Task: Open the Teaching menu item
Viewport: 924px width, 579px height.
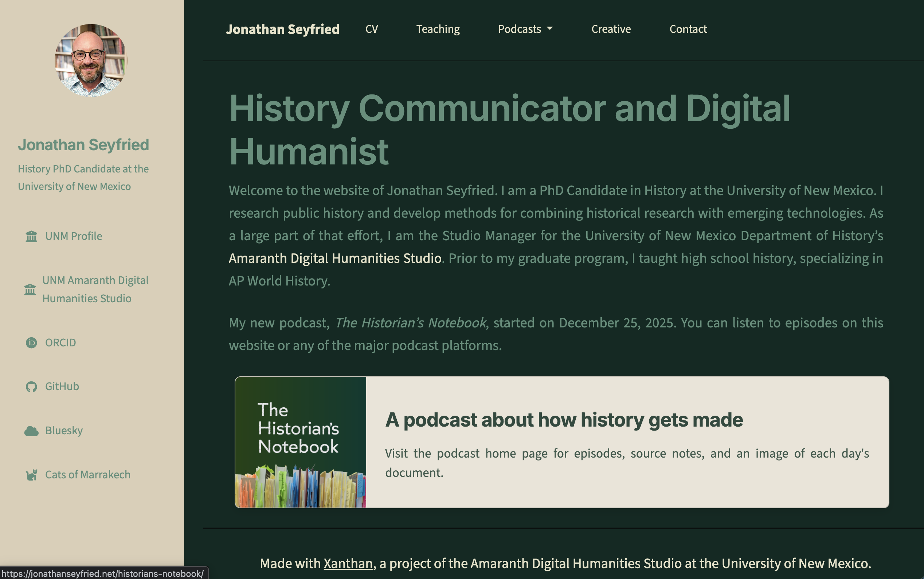Action: tap(438, 29)
